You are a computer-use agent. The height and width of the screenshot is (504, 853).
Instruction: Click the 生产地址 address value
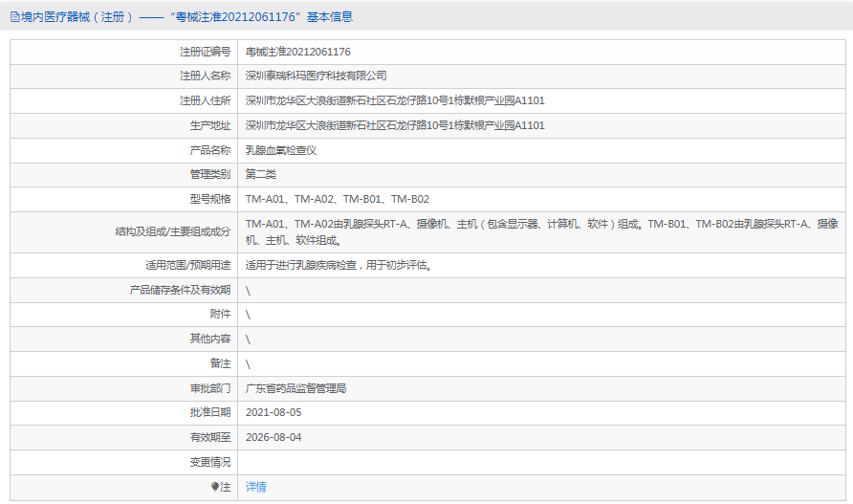point(395,125)
